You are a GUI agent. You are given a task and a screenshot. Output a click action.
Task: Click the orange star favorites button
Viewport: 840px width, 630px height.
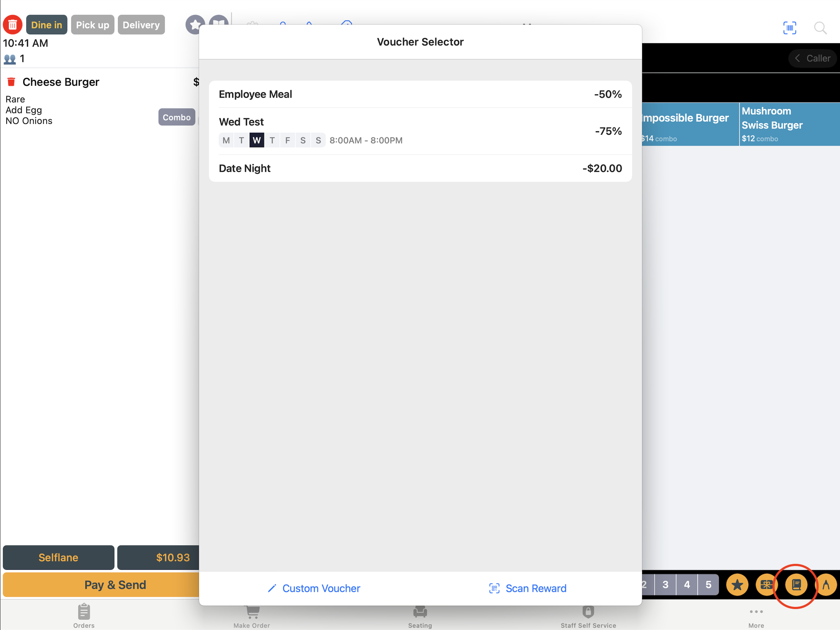click(x=737, y=584)
